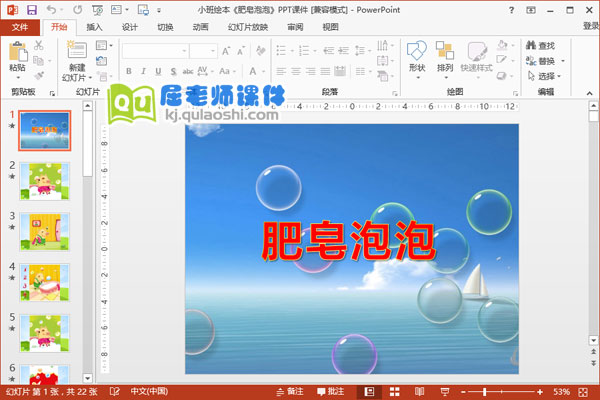This screenshot has width=600, height=400.
Task: Open the Select dropdown in Editing group
Action: pyautogui.click(x=544, y=76)
